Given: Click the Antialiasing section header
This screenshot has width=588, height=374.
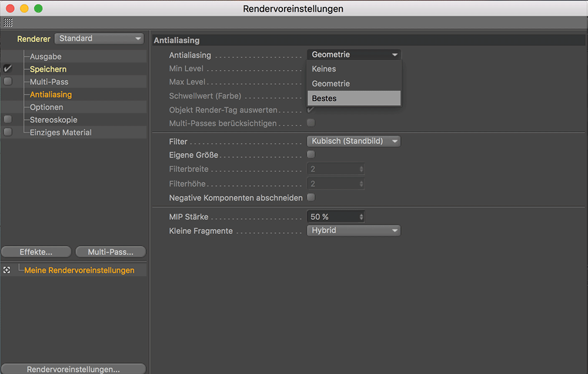Looking at the screenshot, I should 369,40.
